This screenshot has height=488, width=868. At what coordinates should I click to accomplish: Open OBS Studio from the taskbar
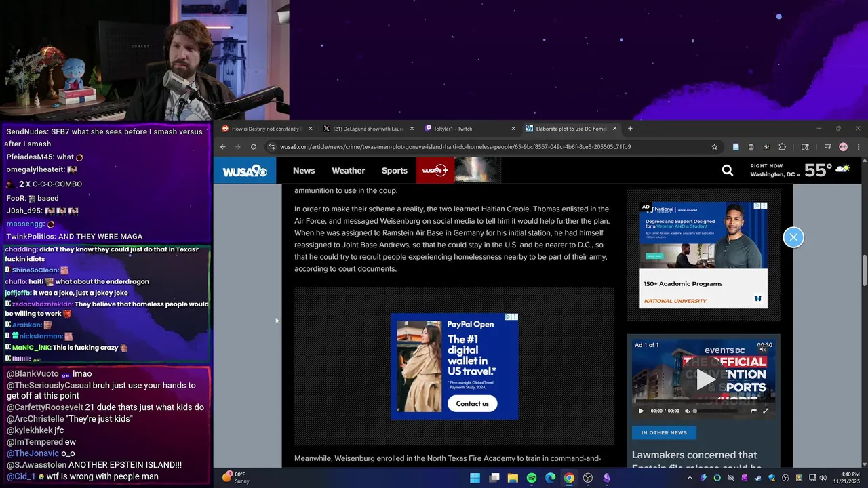pyautogui.click(x=588, y=478)
